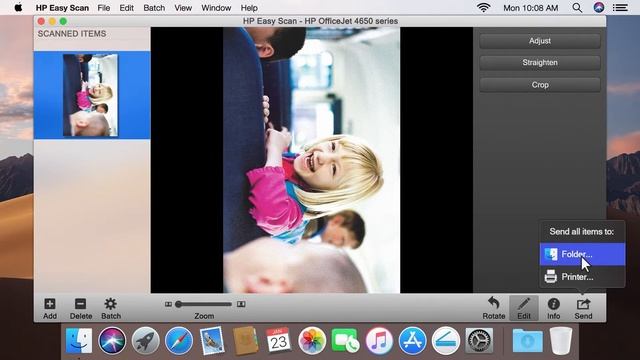Click the Crop button
The width and height of the screenshot is (640, 360).
540,85
